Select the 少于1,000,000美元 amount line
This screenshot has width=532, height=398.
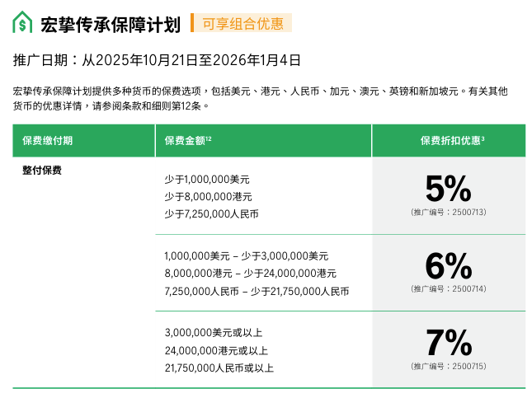pyautogui.click(x=206, y=180)
